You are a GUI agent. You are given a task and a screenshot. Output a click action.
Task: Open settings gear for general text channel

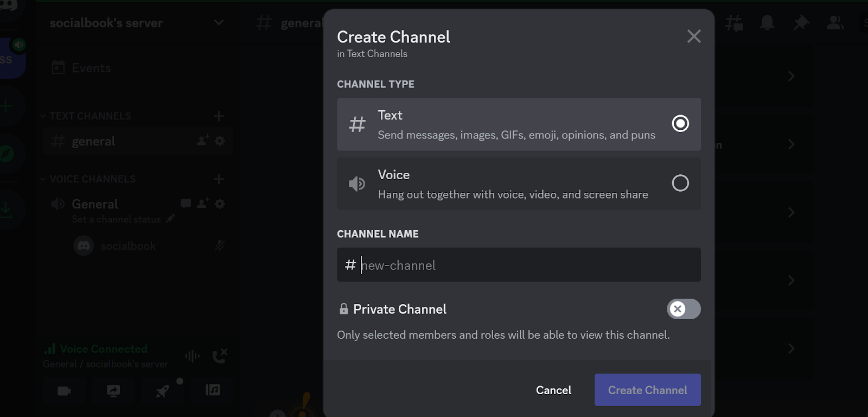coord(220,141)
